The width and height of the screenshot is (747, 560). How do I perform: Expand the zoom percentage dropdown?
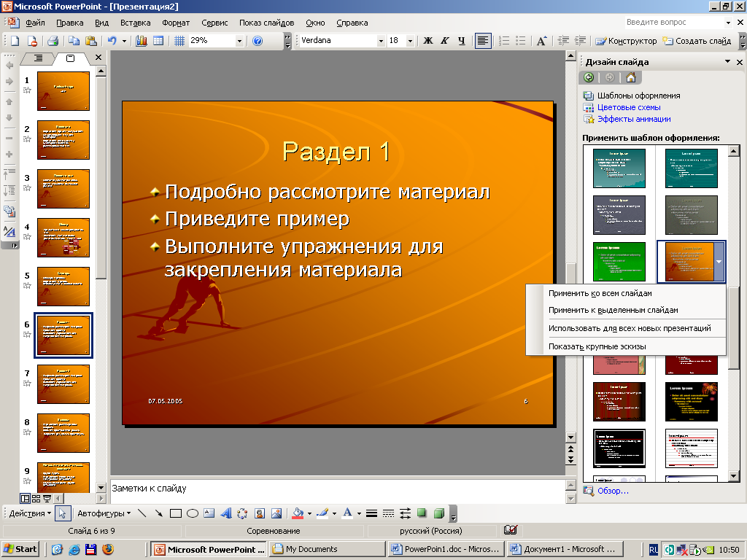239,41
